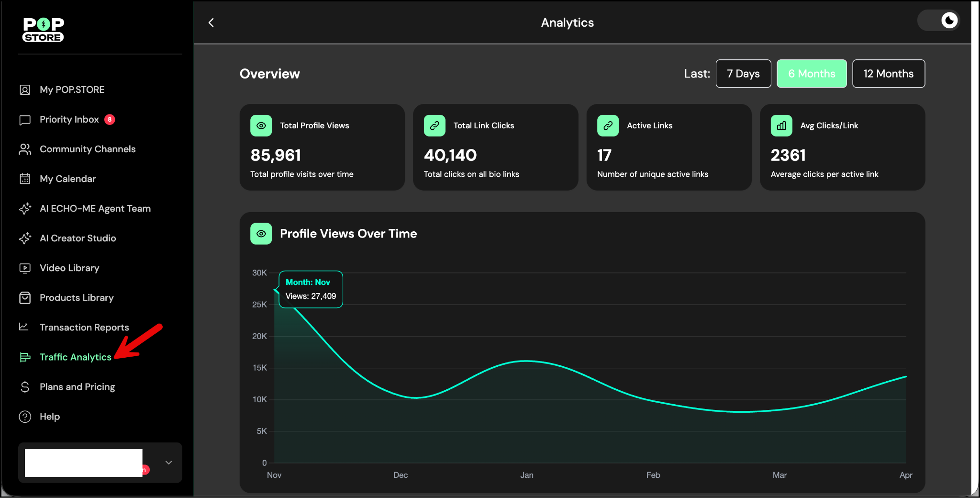Toggle the dark mode switch
The width and height of the screenshot is (980, 498).
[x=938, y=21]
